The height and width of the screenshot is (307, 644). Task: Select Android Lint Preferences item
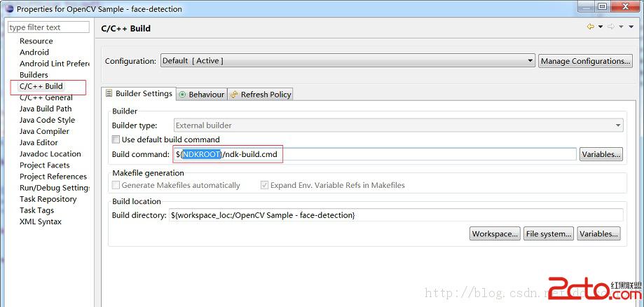tap(54, 64)
